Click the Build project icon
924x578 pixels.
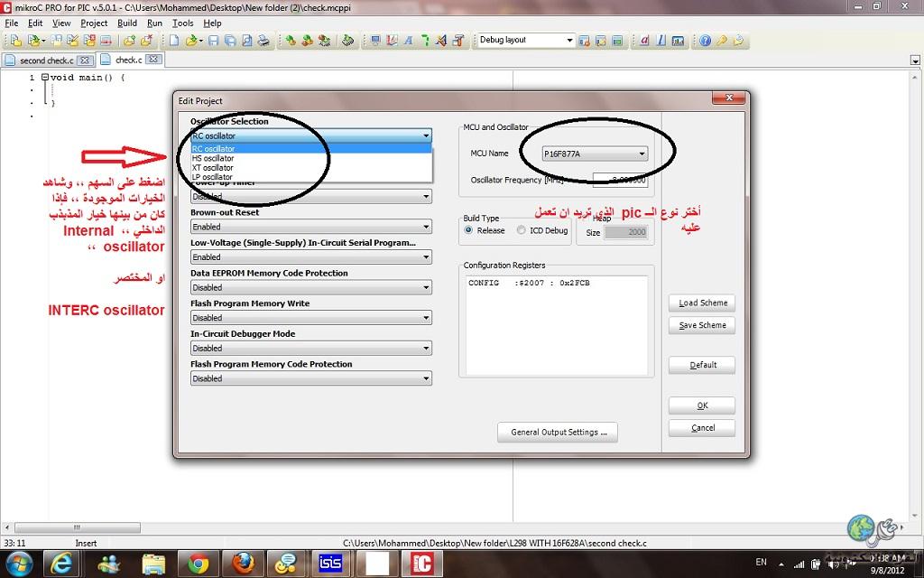[291, 41]
